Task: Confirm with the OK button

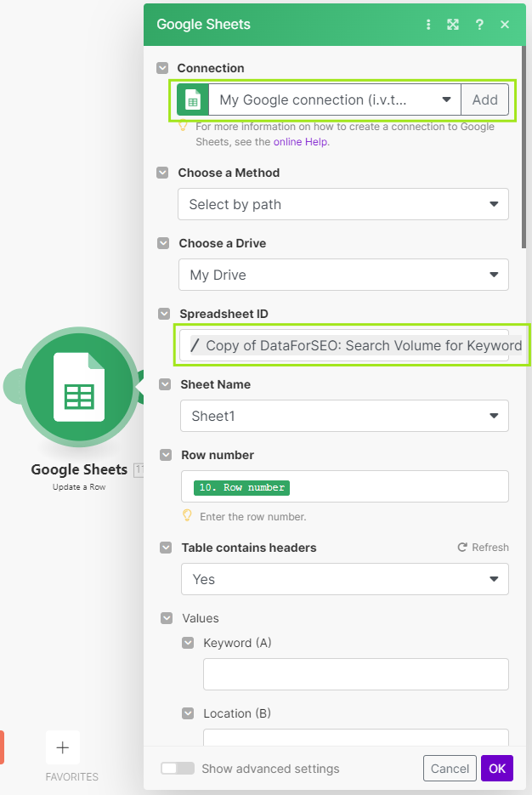Action: 497,769
